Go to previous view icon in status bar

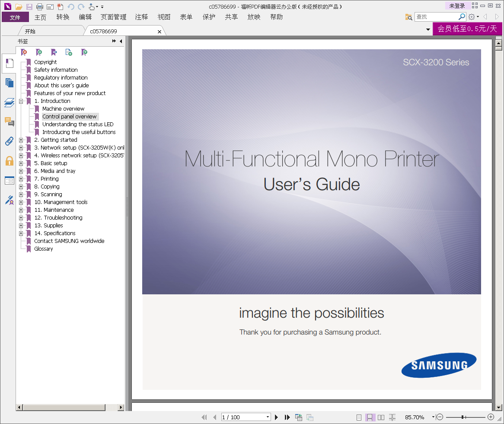point(298,417)
